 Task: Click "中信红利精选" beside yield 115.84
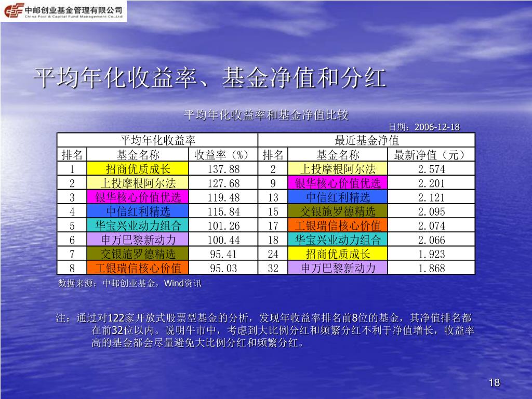pyautogui.click(x=138, y=211)
